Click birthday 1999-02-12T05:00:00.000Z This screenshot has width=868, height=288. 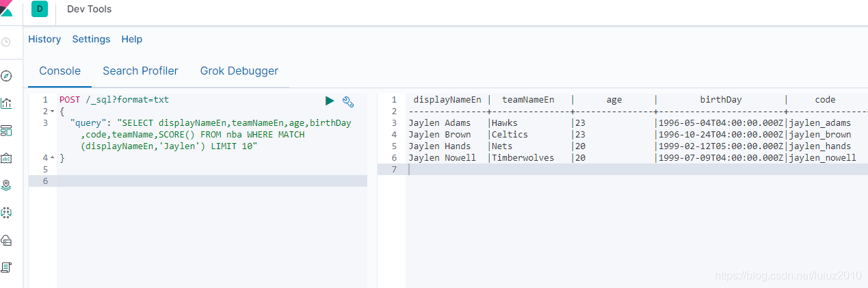click(x=721, y=146)
